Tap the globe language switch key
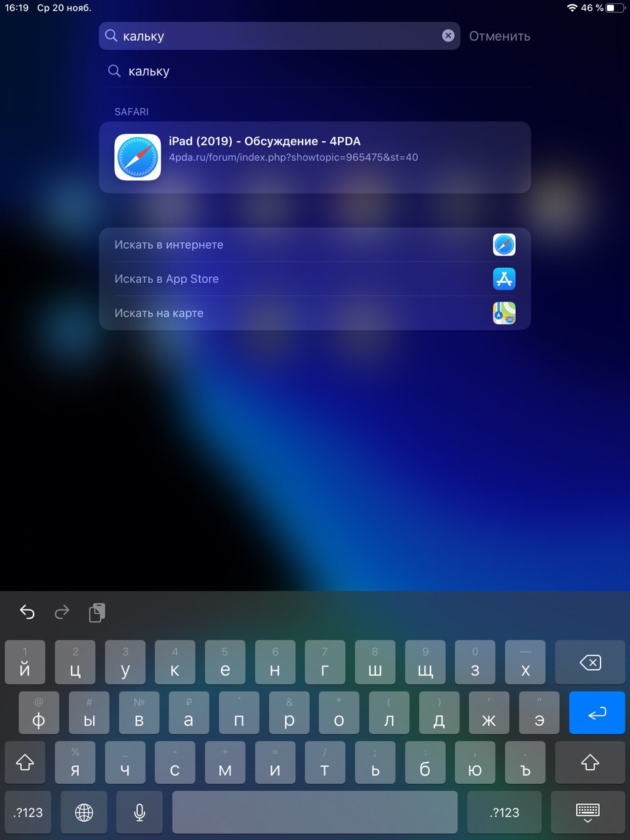The height and width of the screenshot is (840, 630). point(84,812)
